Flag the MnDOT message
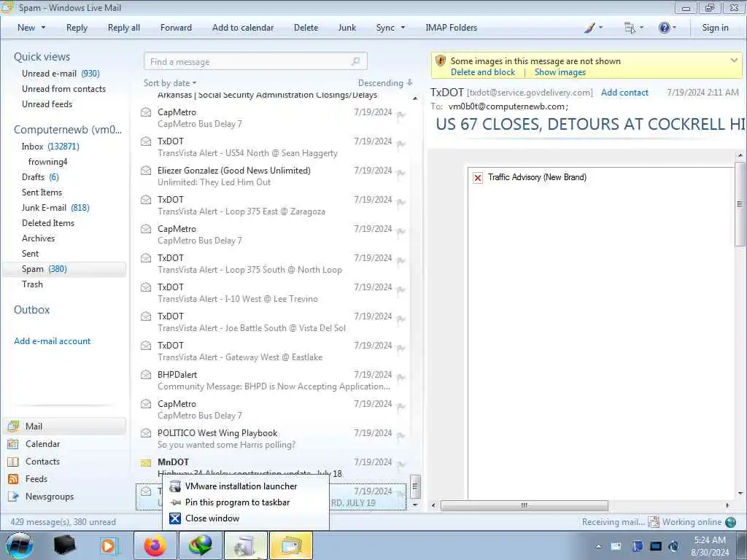Screen dimensions: 747x560 tap(401, 465)
